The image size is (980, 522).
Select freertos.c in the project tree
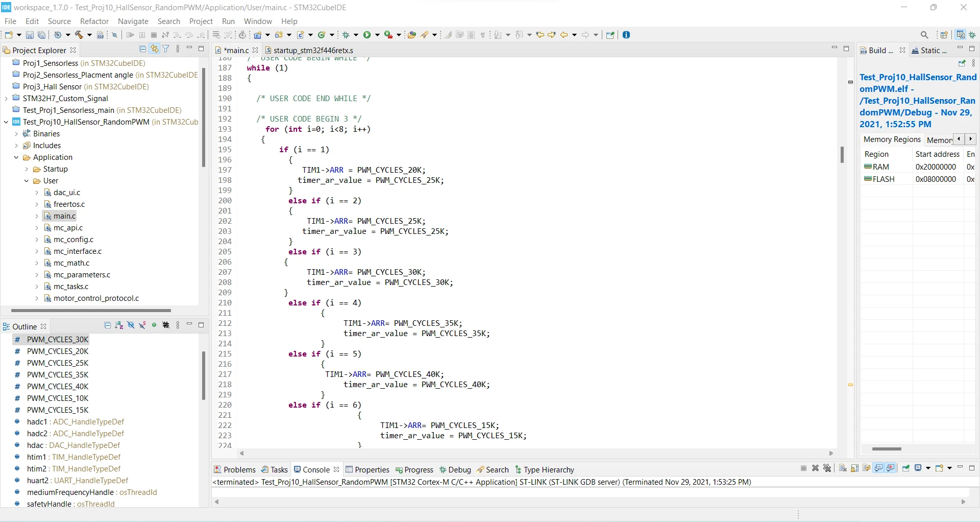click(x=69, y=204)
